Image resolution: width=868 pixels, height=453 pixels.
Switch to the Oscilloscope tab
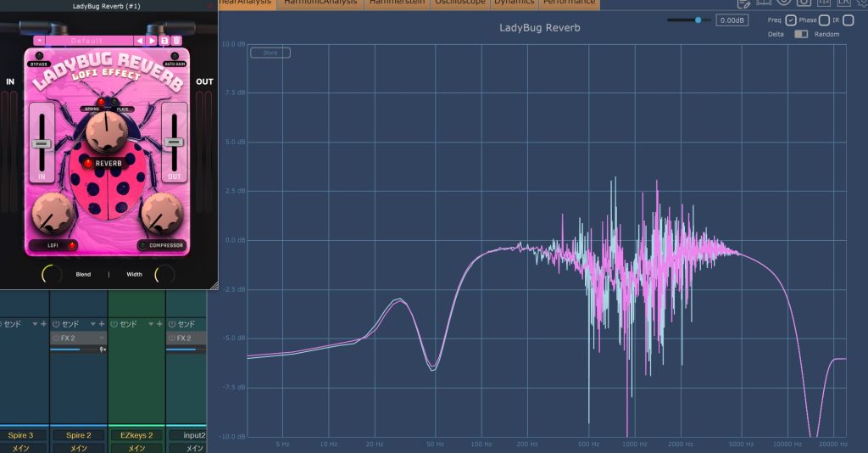tap(459, 3)
